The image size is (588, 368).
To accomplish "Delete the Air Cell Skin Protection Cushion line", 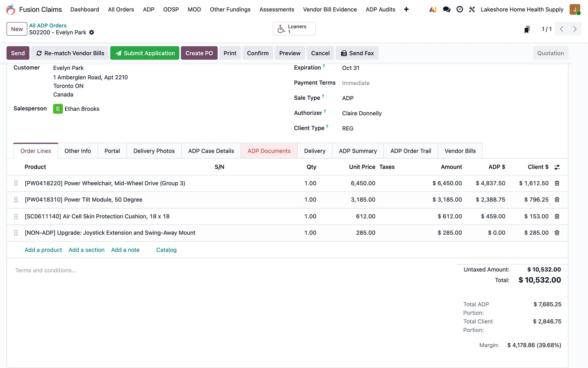I will 557,216.
